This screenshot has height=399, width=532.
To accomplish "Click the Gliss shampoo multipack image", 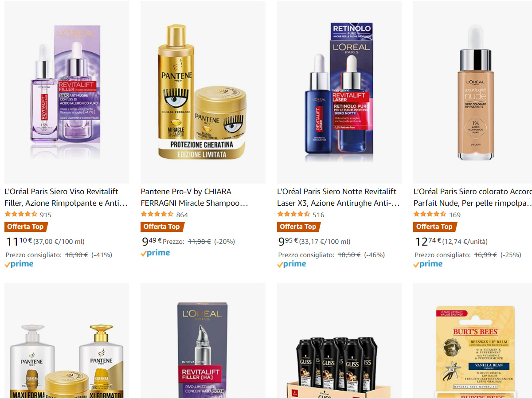I will click(339, 341).
